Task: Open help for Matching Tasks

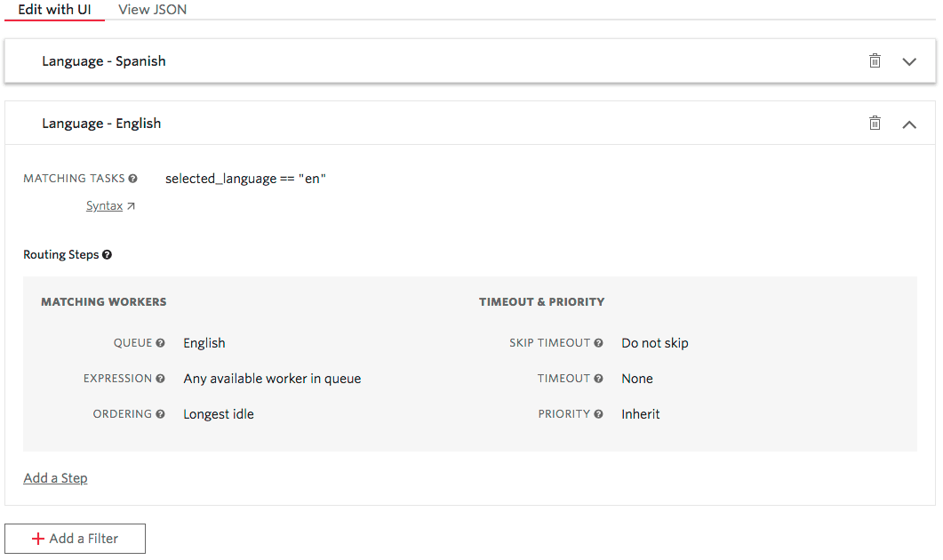Action: [133, 178]
